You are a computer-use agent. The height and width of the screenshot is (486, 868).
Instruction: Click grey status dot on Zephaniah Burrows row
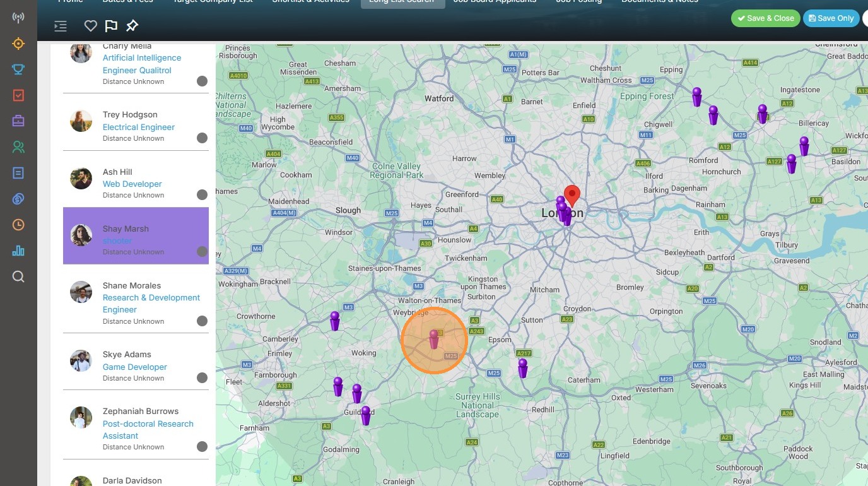202,447
